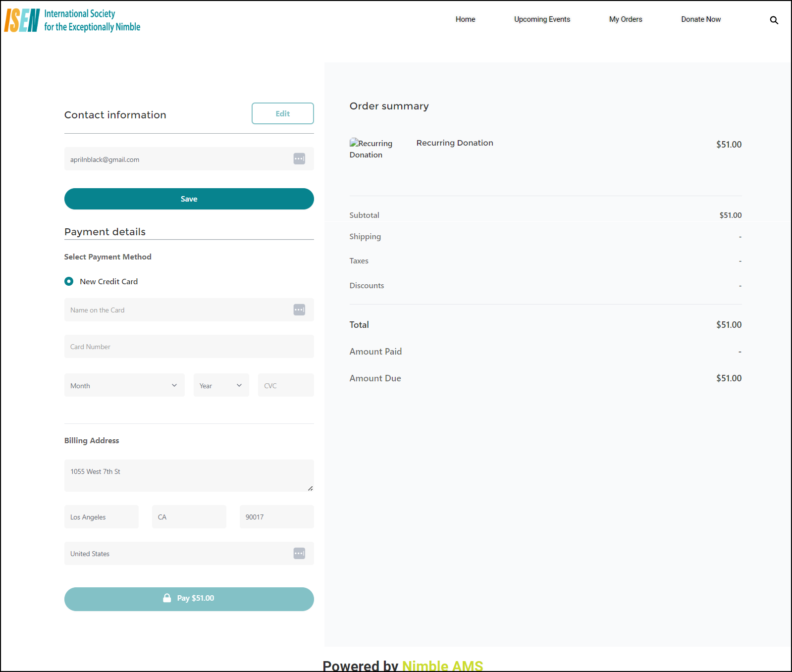Click autofill icon in Name on Card field
The height and width of the screenshot is (672, 792).
(299, 310)
